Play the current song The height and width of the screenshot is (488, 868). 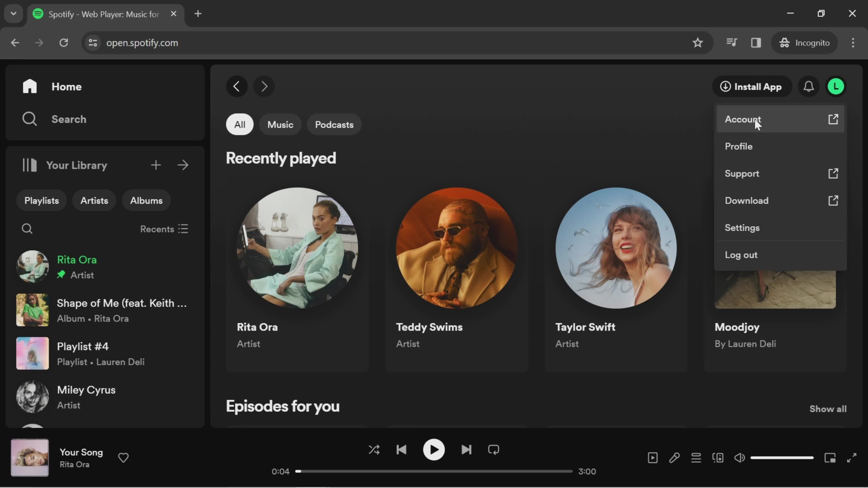point(434,450)
